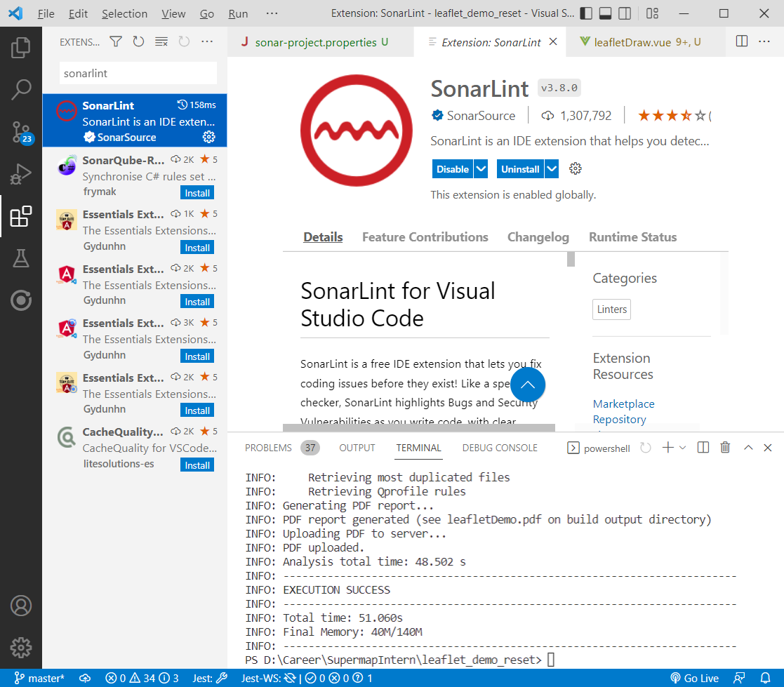The width and height of the screenshot is (784, 687).
Task: Switch to the DEBUG CONSOLE tab
Action: (500, 448)
